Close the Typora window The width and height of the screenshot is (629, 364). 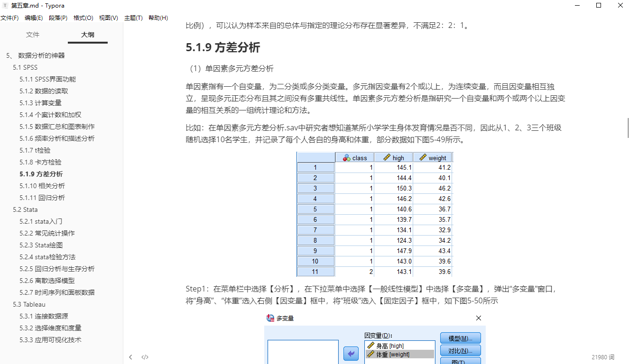(x=620, y=6)
